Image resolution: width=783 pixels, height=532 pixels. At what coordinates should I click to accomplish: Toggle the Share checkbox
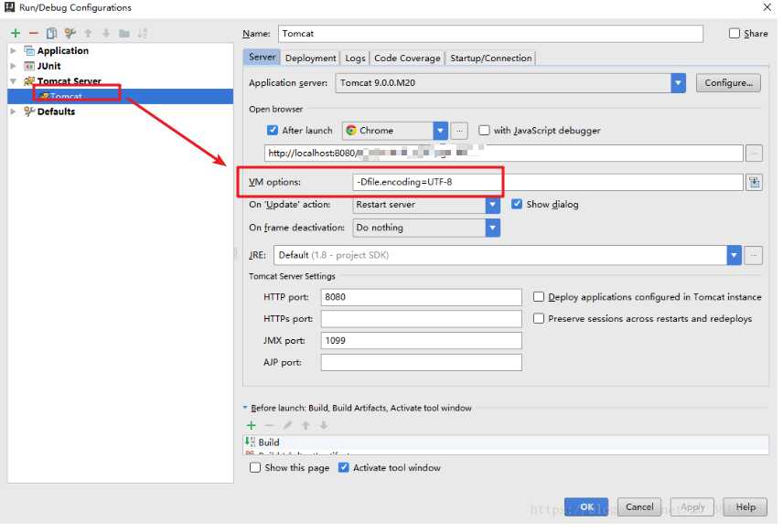[734, 34]
